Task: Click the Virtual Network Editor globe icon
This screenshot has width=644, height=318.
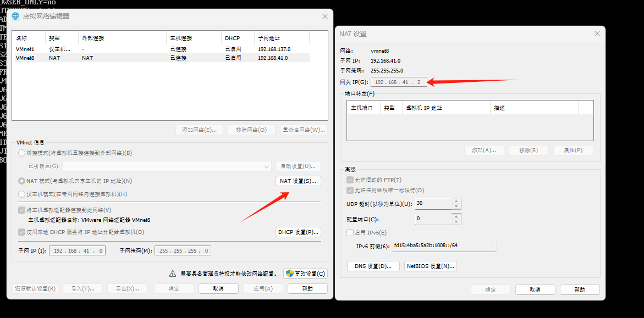Action: tap(15, 16)
